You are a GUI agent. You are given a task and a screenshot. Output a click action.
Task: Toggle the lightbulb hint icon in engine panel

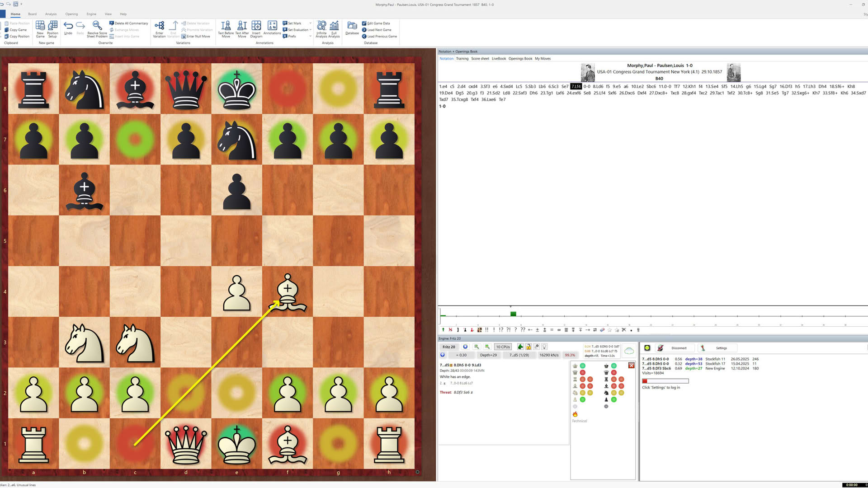pos(544,347)
